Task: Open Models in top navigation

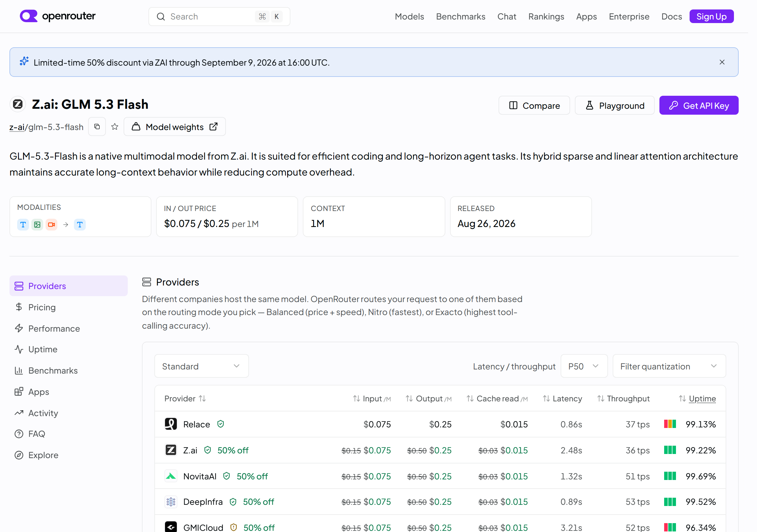Action: (x=409, y=17)
